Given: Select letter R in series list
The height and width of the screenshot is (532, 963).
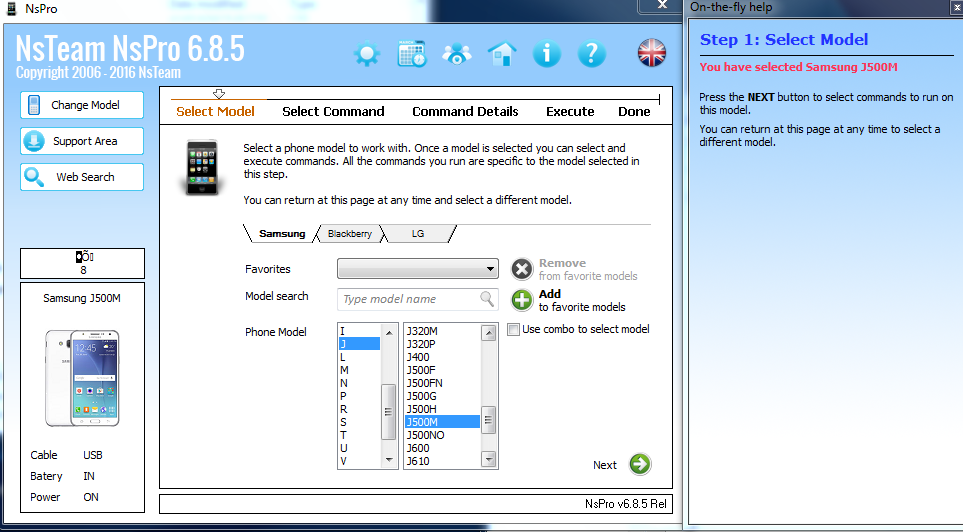Looking at the screenshot, I should coord(359,409).
